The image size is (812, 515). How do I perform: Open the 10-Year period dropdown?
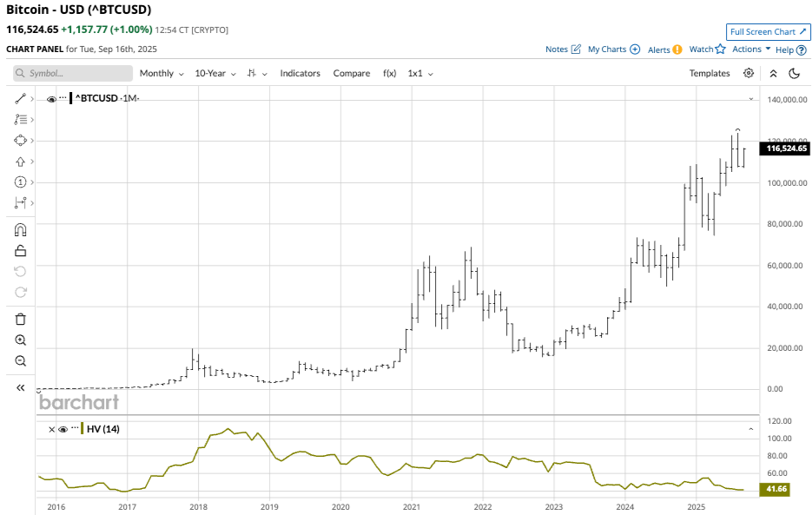[215, 73]
